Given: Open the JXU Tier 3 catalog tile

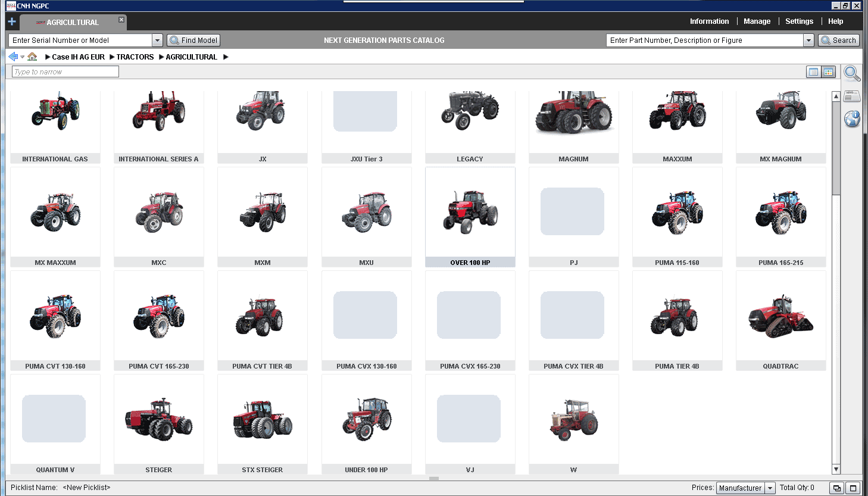Looking at the screenshot, I should [x=367, y=127].
